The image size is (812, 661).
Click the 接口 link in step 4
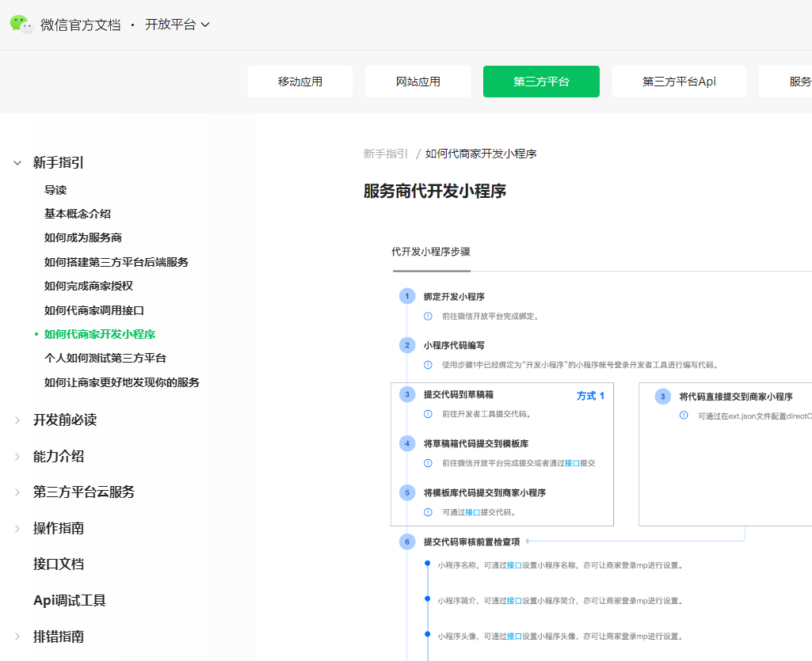(572, 463)
